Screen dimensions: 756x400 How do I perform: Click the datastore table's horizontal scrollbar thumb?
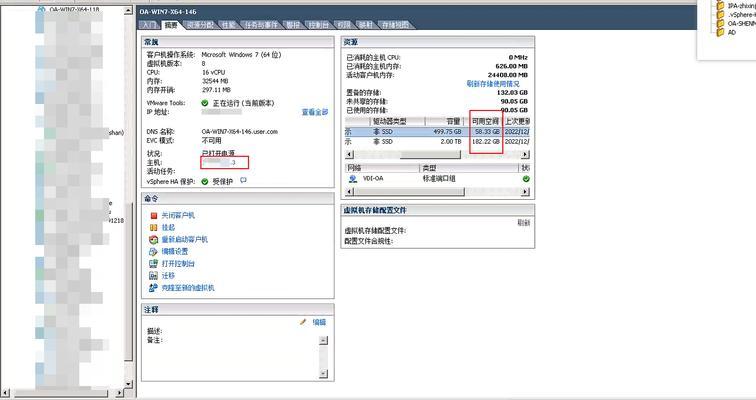point(430,155)
